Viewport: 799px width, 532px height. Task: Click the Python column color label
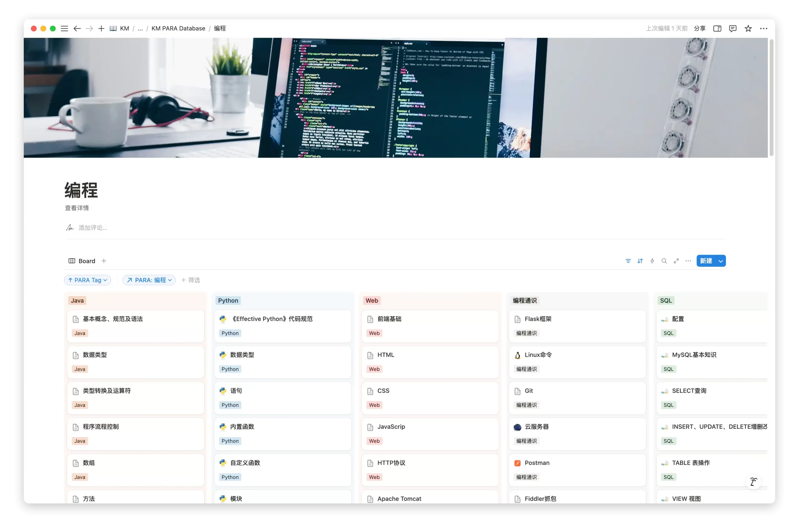228,300
